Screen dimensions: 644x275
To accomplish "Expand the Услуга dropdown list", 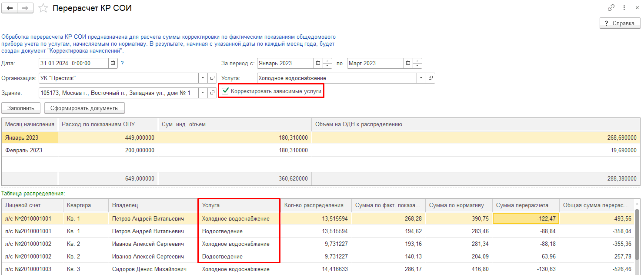I will [421, 78].
